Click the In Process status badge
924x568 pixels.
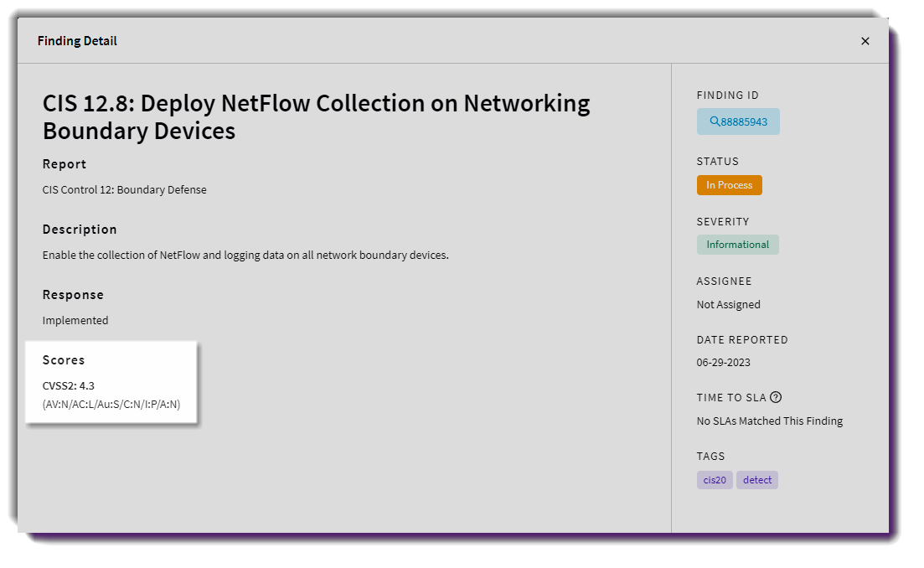coord(729,185)
